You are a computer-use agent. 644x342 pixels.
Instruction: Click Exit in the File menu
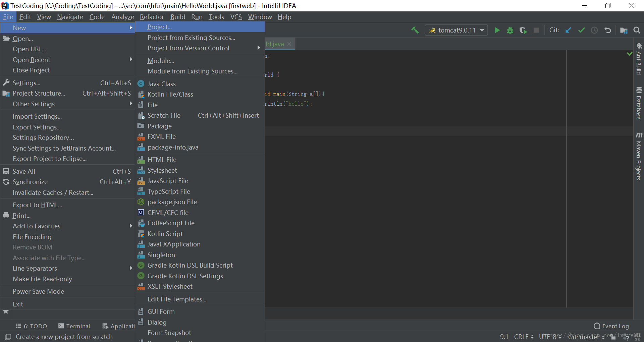(x=68, y=304)
